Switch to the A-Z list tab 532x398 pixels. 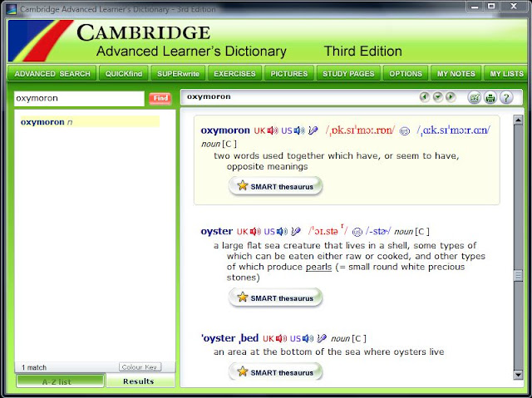pos(60,381)
